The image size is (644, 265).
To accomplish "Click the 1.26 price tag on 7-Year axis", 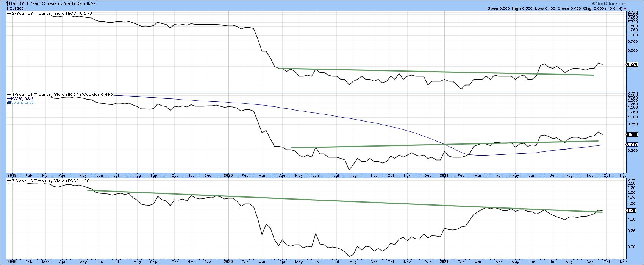I will pyautogui.click(x=632, y=210).
